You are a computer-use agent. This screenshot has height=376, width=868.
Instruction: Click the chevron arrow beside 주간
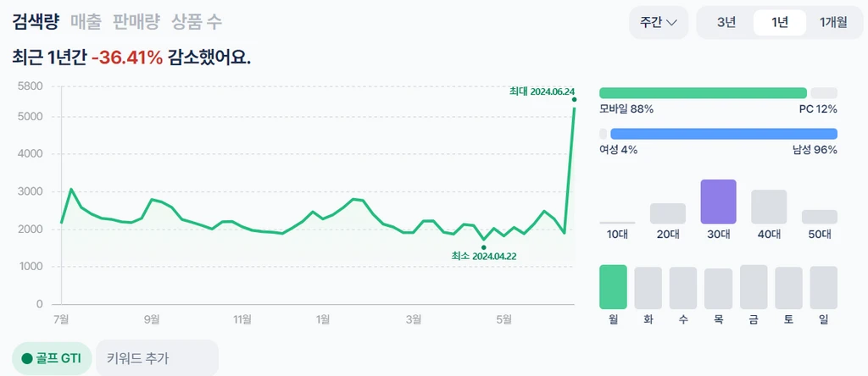(x=672, y=22)
